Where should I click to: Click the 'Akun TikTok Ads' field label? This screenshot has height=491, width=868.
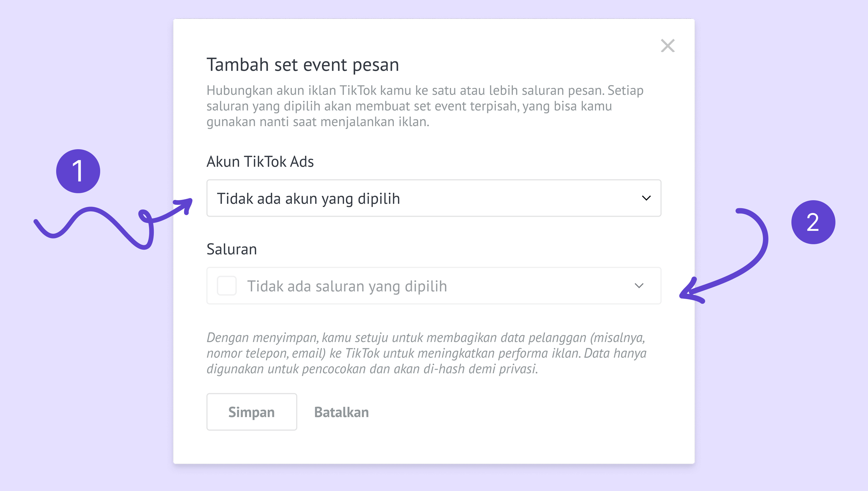point(260,162)
